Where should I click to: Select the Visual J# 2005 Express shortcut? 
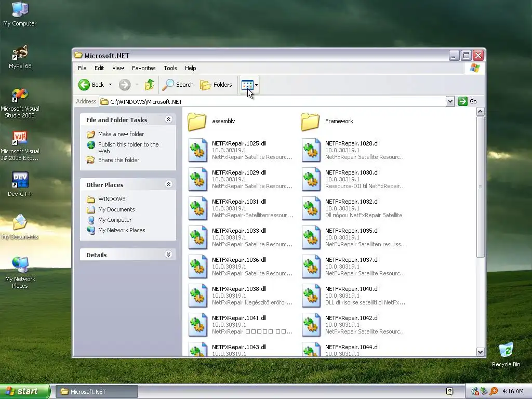click(x=20, y=146)
